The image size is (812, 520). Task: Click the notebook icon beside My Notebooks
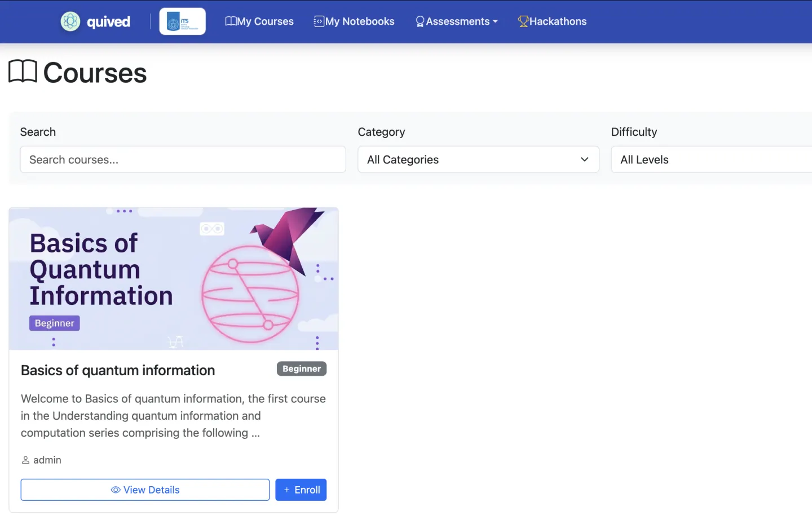[319, 21]
